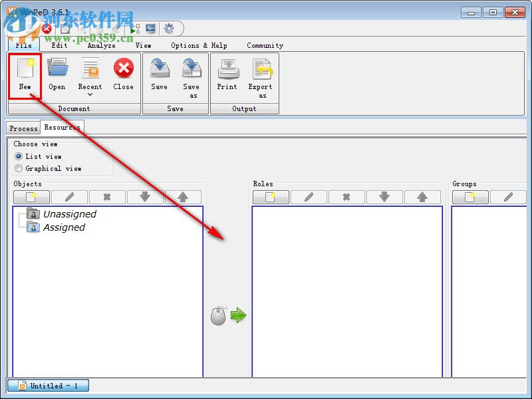Edit role with Roles pencil button

(x=309, y=197)
